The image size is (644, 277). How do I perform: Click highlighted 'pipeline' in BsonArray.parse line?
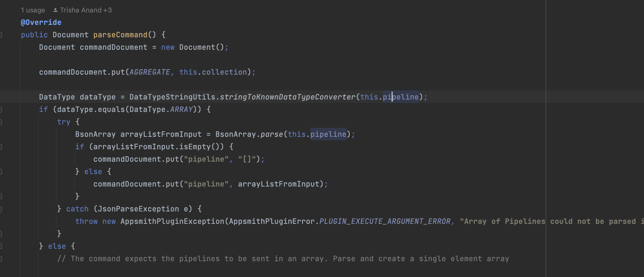click(329, 134)
